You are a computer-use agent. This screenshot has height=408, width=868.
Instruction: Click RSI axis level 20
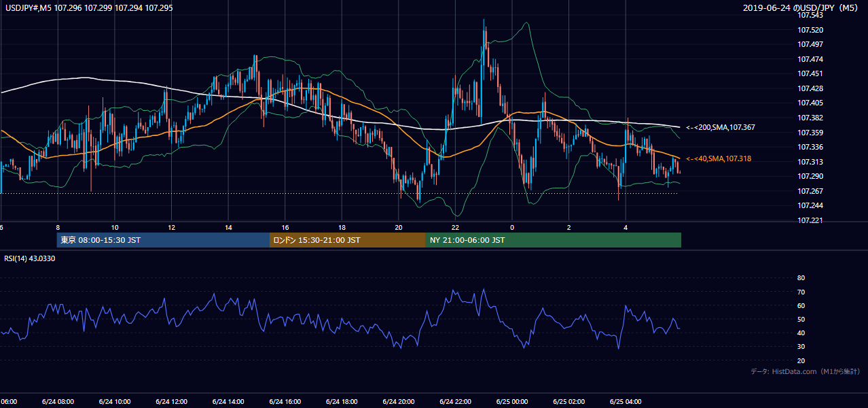(801, 360)
